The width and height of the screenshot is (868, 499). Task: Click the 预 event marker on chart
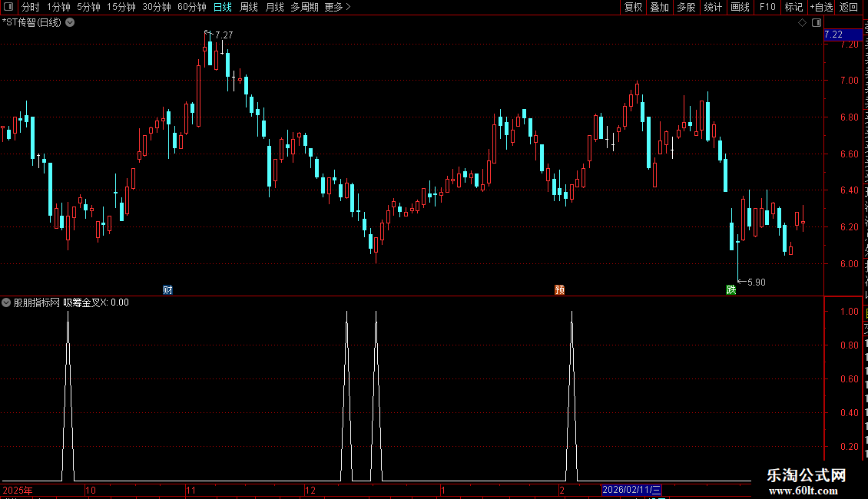[560, 290]
